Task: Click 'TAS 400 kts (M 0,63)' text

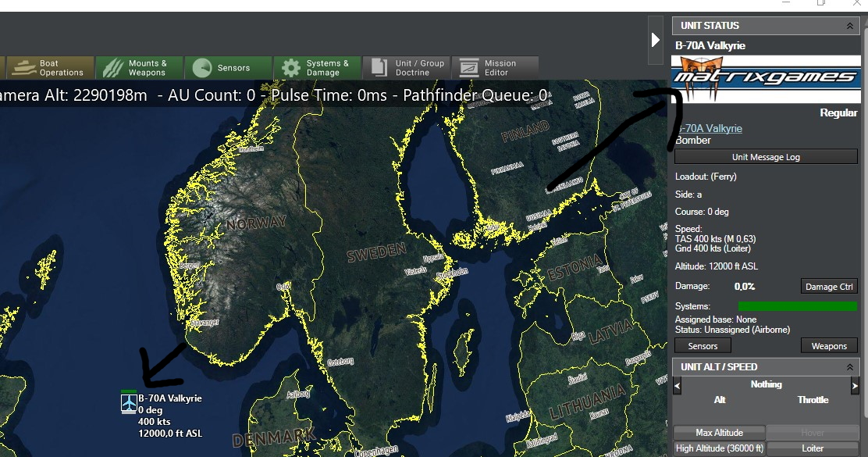Action: 715,239
